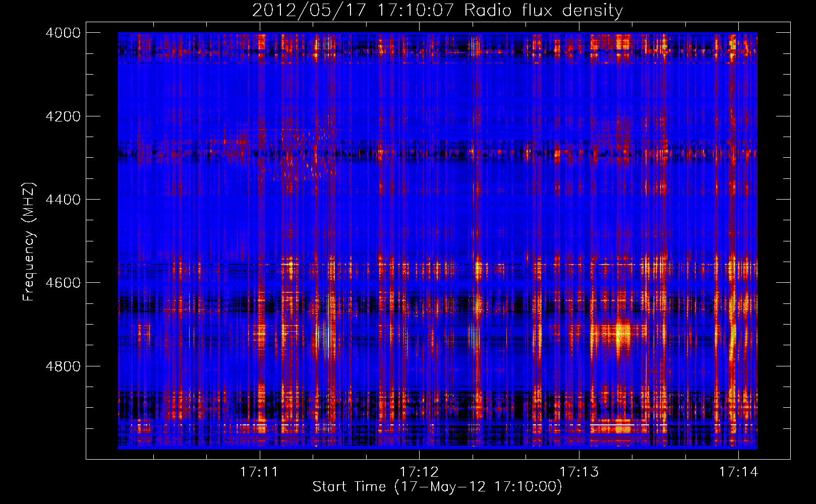The image size is (816, 504).
Task: Select the 4000 frequency tick label
Action: 63,33
